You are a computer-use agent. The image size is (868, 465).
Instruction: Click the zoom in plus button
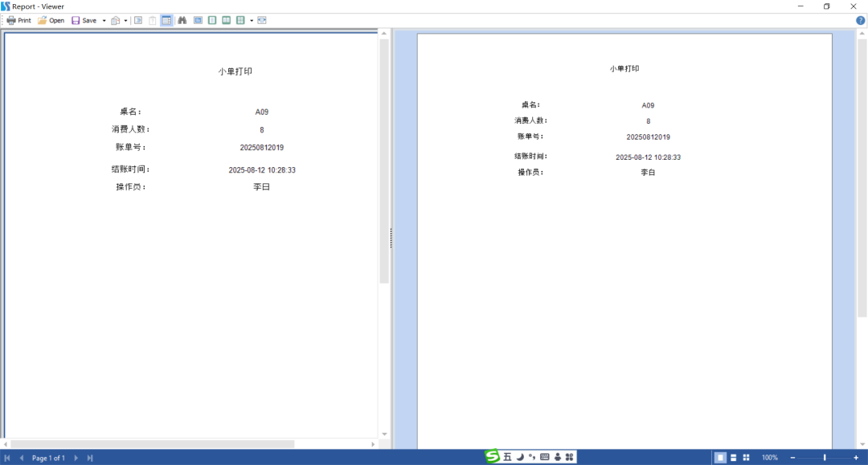coord(856,458)
